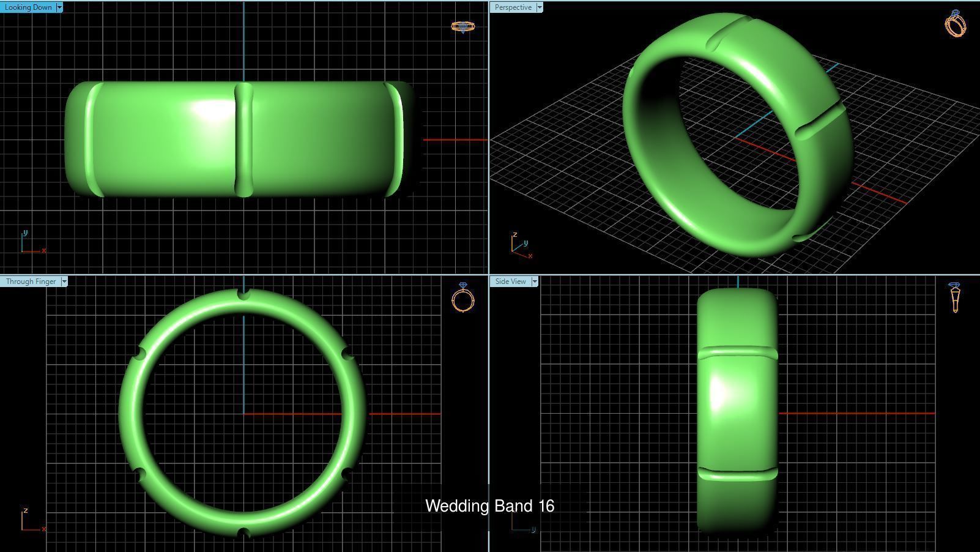Click the side ring icon in Side View

(955, 297)
